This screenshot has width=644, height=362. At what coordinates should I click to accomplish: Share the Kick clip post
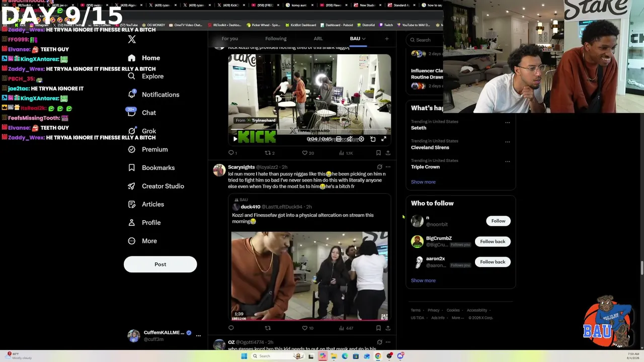388,153
